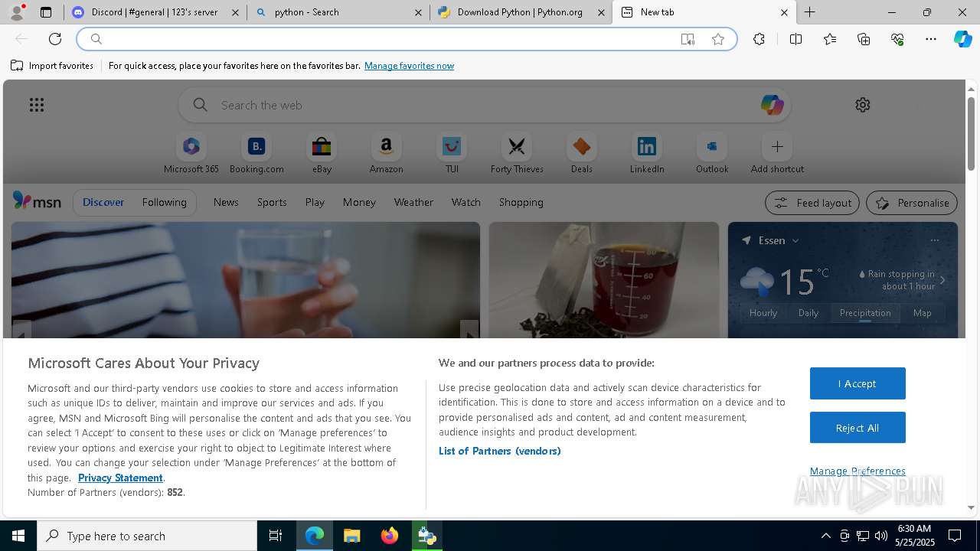Select the Discover feed tab

pos(103,202)
